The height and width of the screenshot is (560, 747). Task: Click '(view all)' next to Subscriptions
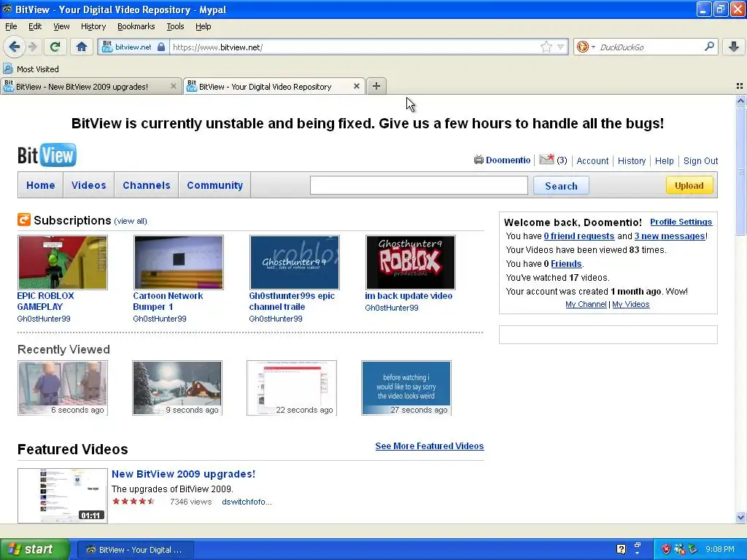pos(131,221)
